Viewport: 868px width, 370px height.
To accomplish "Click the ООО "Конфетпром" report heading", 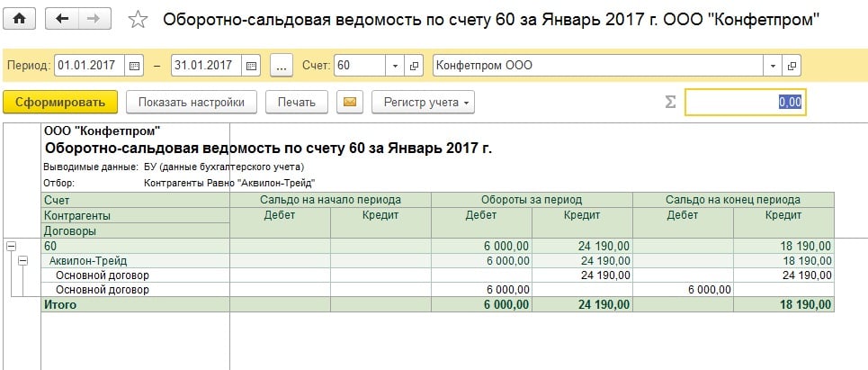I will click(102, 131).
